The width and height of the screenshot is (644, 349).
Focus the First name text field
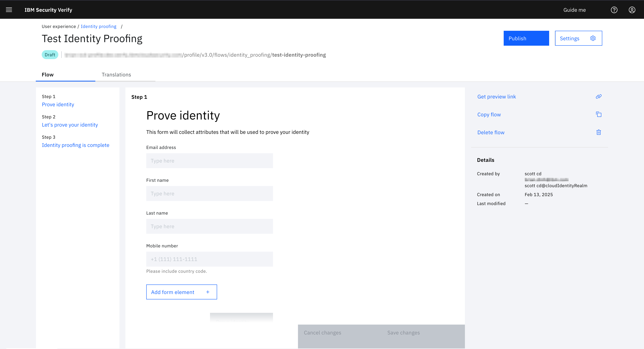pyautogui.click(x=209, y=193)
